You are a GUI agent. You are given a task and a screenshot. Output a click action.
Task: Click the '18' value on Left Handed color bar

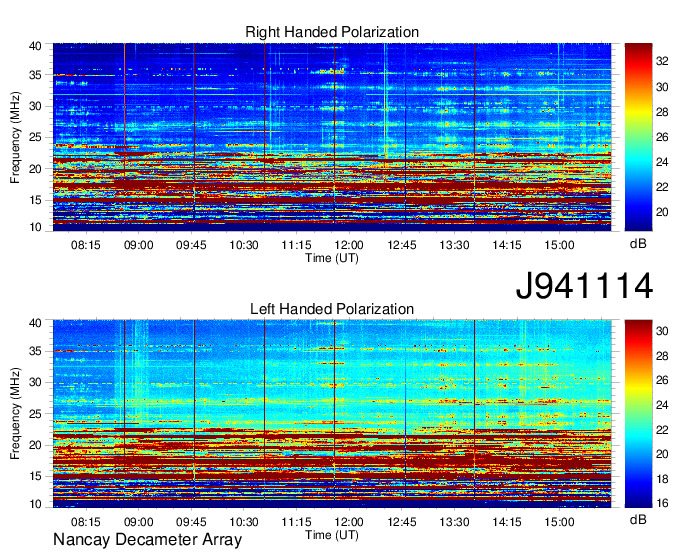[x=662, y=479]
